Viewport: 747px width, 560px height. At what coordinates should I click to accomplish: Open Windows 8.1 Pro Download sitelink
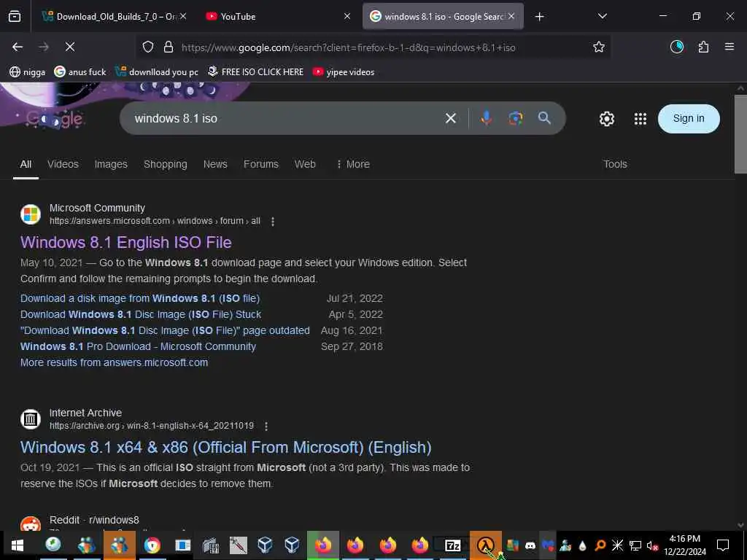[138, 346]
